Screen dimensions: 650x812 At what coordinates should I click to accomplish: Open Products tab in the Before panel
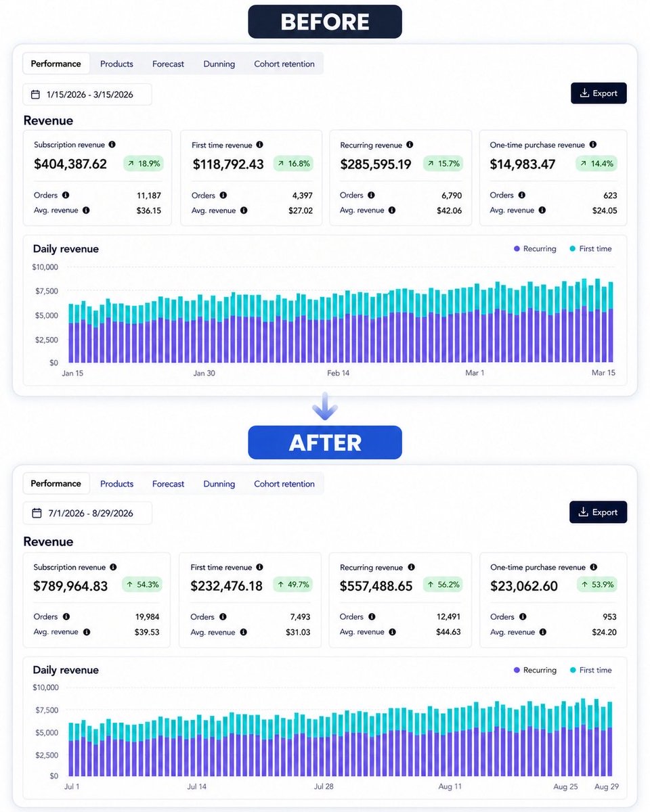click(x=116, y=64)
